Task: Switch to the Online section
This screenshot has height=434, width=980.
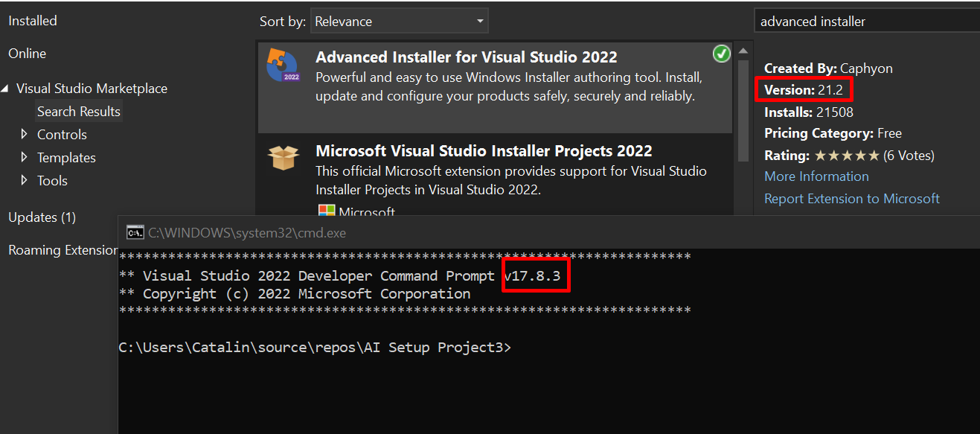Action: pyautogui.click(x=27, y=53)
